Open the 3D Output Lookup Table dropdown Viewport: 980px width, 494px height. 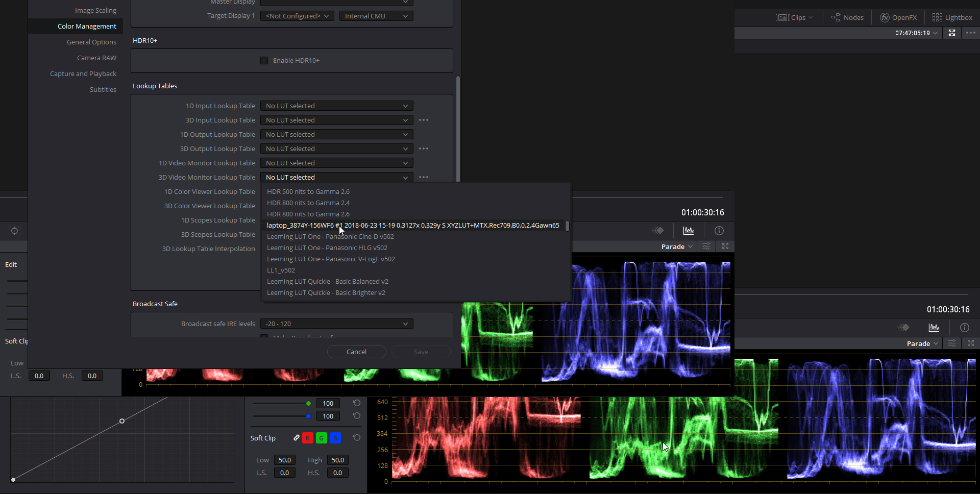337,149
